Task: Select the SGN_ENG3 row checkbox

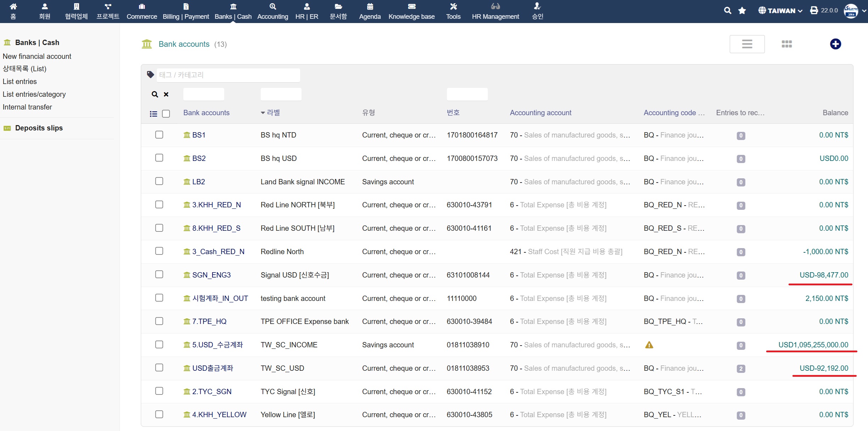Action: pos(159,275)
